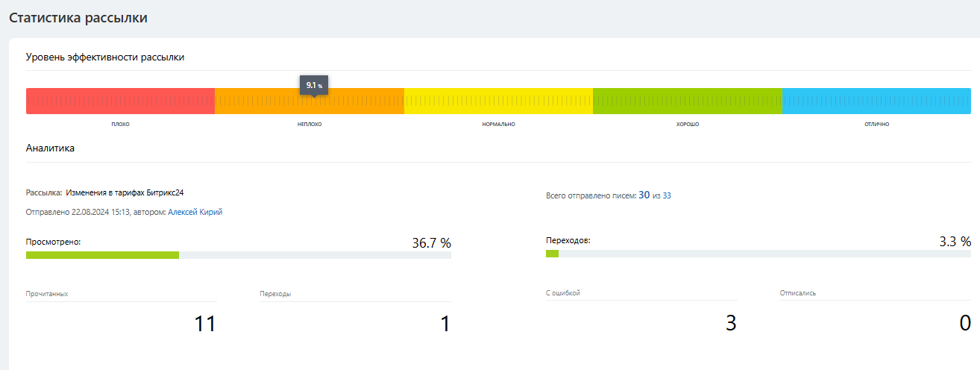Click the Переходы counter value 1
The image size is (980, 370).
click(x=445, y=324)
